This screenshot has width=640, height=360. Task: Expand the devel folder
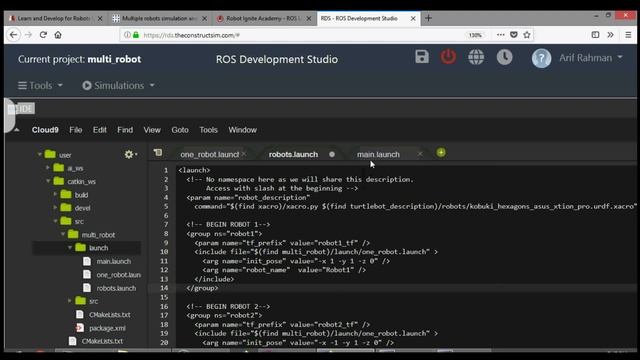55,207
